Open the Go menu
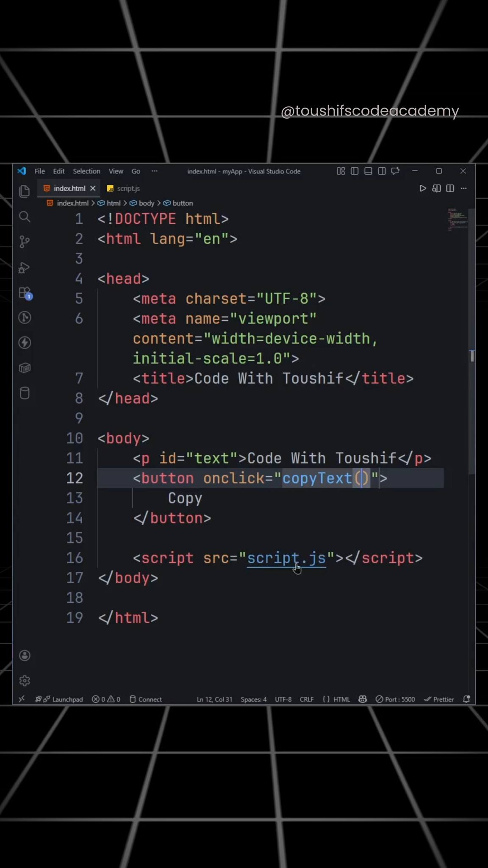 click(136, 171)
